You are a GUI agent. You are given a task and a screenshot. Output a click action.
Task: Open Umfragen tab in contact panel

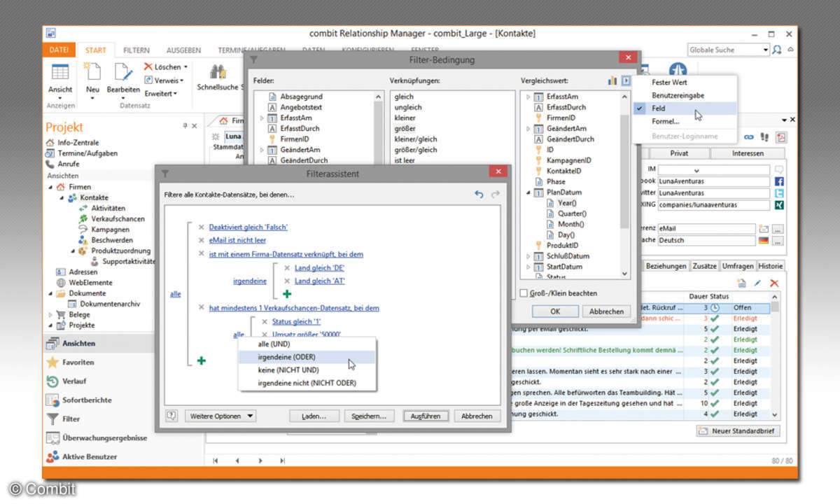tap(737, 266)
